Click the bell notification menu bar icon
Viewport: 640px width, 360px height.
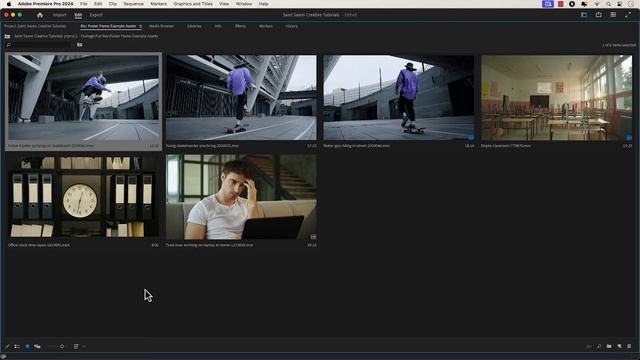click(x=584, y=4)
